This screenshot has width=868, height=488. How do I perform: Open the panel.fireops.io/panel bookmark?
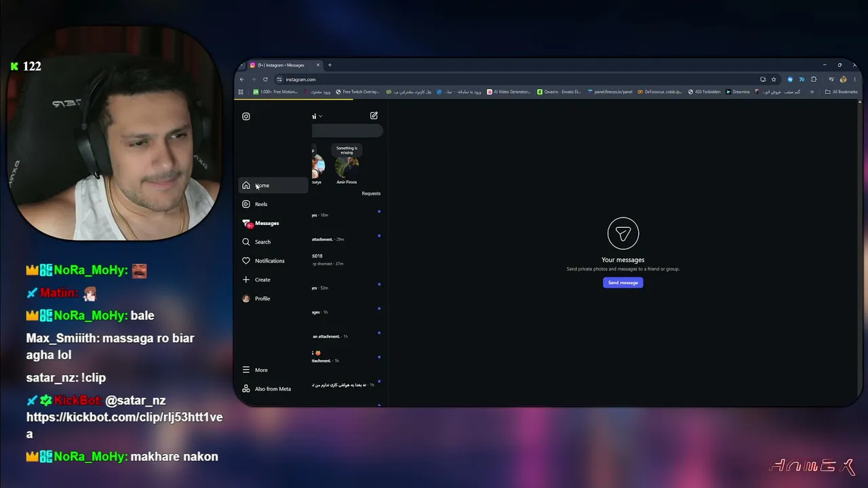pyautogui.click(x=610, y=91)
